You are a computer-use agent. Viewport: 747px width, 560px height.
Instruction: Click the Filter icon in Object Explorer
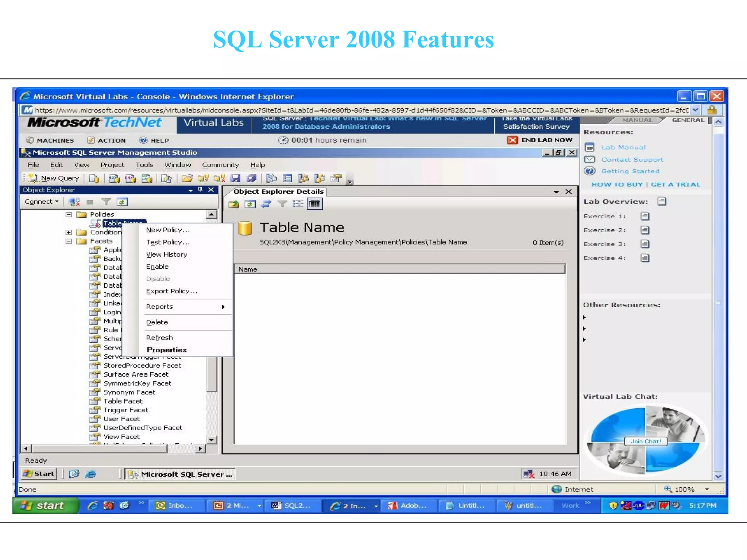(x=106, y=202)
